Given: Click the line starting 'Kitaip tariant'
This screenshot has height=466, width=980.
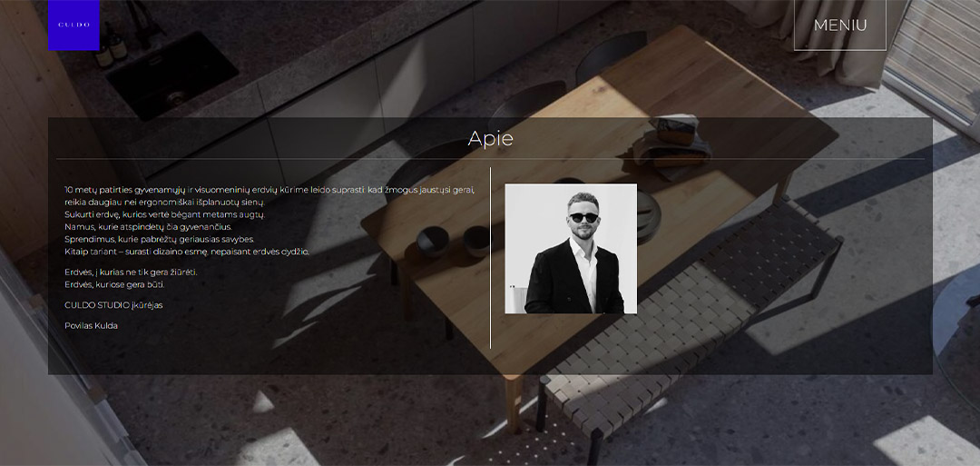Looking at the screenshot, I should [x=187, y=252].
